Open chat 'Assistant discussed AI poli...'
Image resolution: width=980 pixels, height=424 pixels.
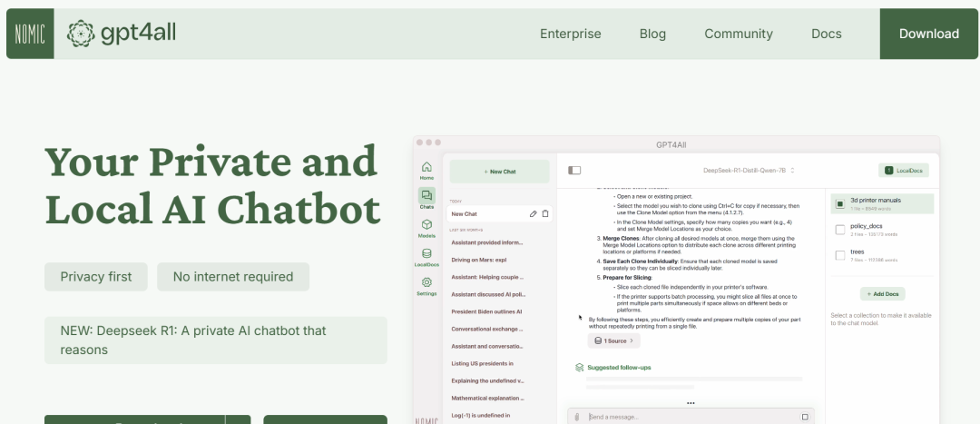(x=488, y=294)
